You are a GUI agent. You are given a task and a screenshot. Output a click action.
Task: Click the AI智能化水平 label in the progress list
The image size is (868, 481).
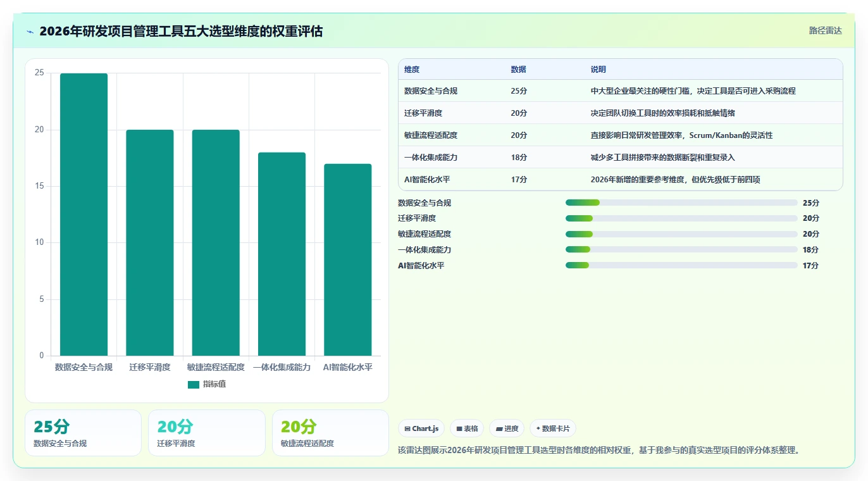[x=421, y=265]
